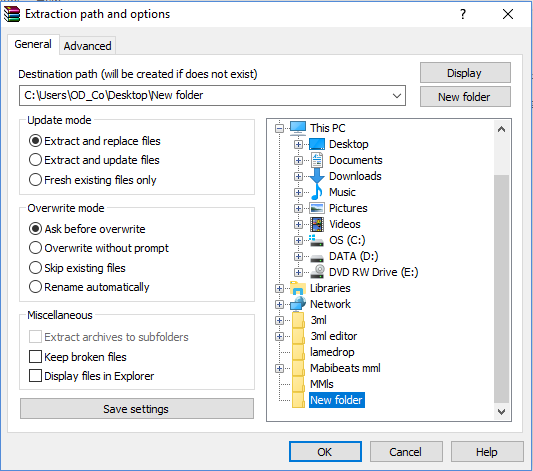The height and width of the screenshot is (471, 533).
Task: Click the 3ml editor folder icon
Action: (298, 336)
